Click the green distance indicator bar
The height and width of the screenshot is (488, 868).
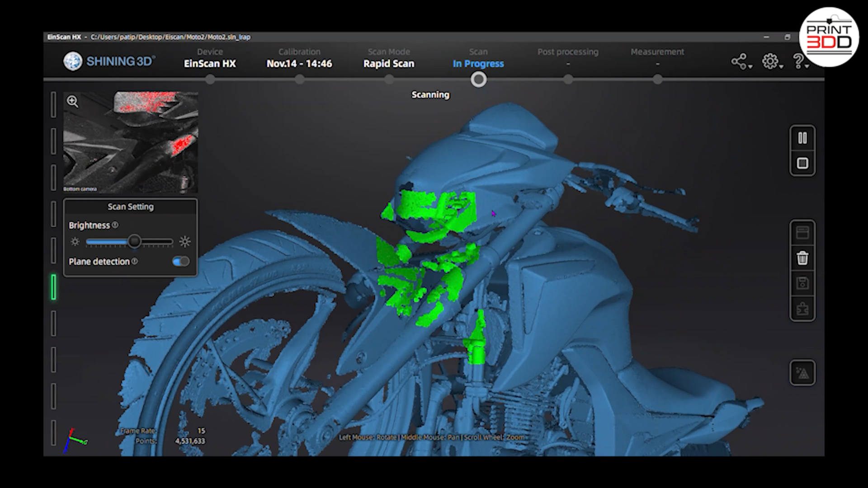coord(54,287)
